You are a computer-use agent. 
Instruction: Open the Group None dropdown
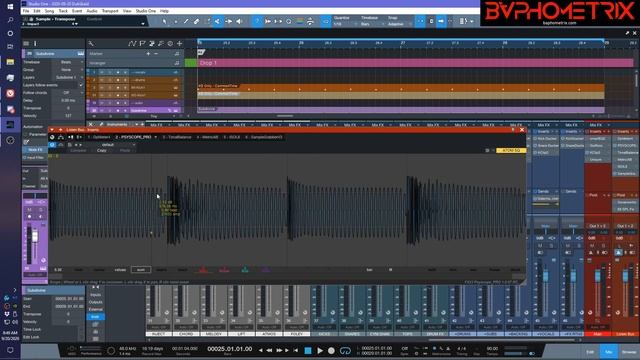click(69, 70)
